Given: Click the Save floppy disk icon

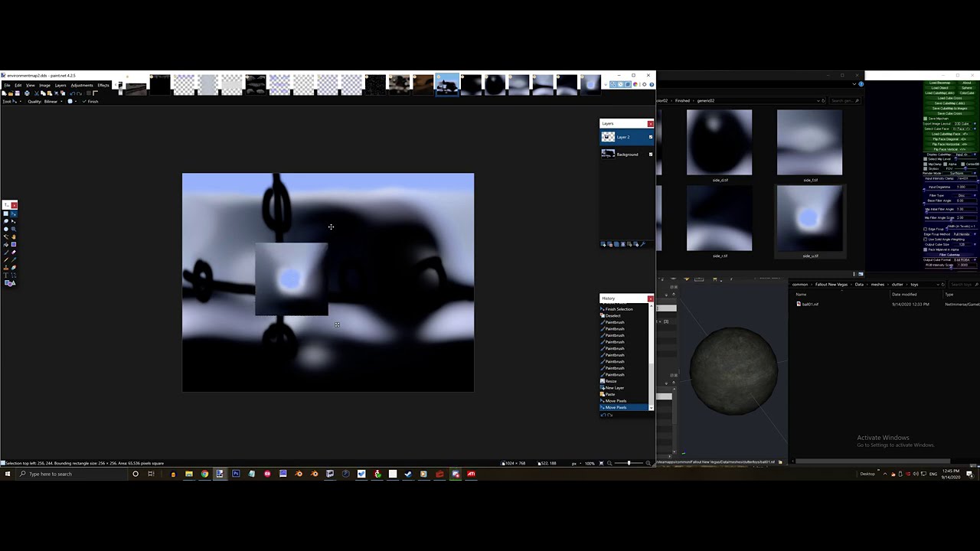Looking at the screenshot, I should point(18,93).
